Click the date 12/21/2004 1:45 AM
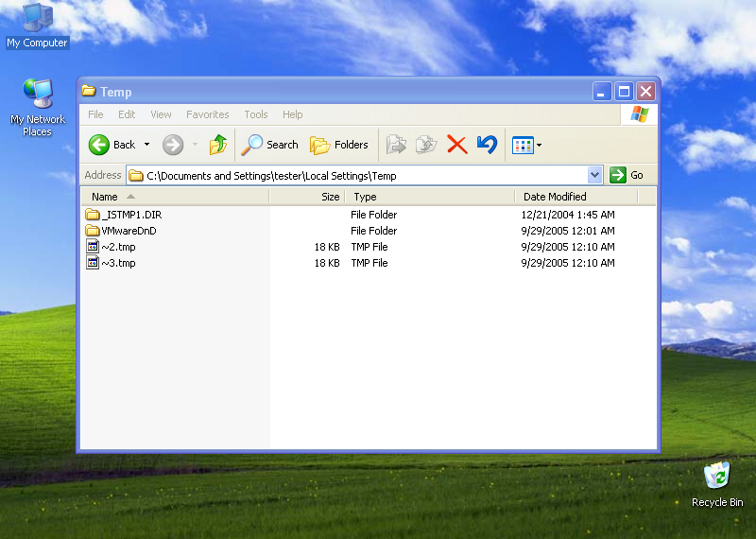The width and height of the screenshot is (756, 539). pos(568,215)
